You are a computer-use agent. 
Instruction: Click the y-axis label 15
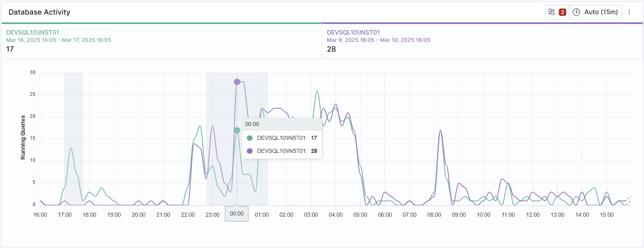33,138
